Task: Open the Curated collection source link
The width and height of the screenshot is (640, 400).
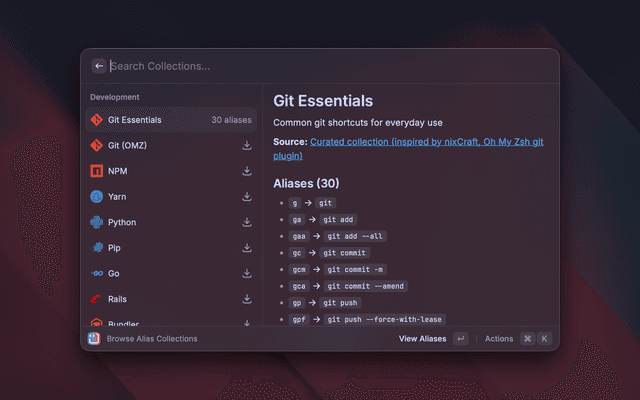Action: (426, 142)
